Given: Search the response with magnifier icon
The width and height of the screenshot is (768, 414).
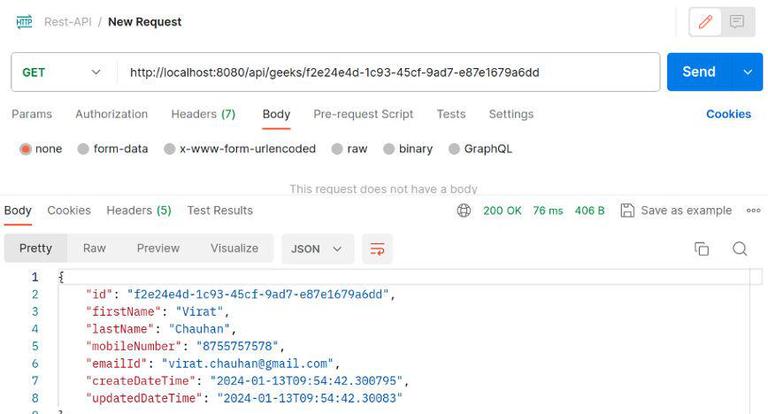Looking at the screenshot, I should click(x=739, y=249).
